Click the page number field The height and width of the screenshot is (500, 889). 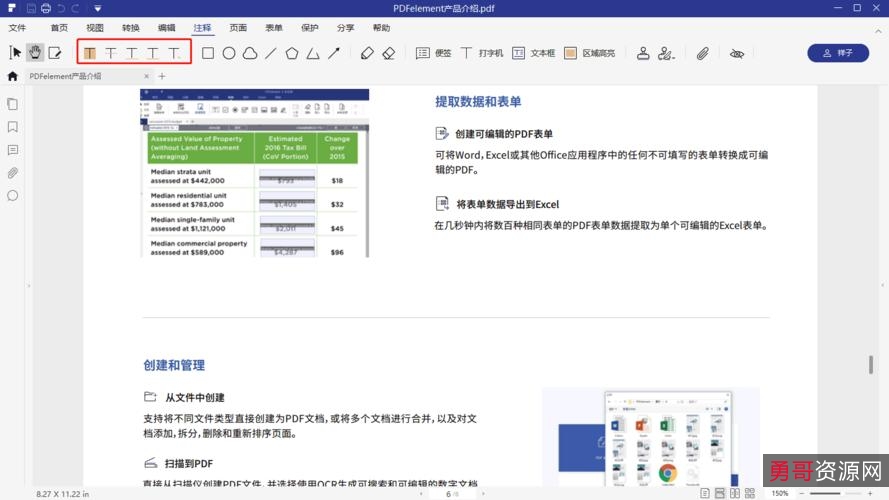[x=452, y=494]
